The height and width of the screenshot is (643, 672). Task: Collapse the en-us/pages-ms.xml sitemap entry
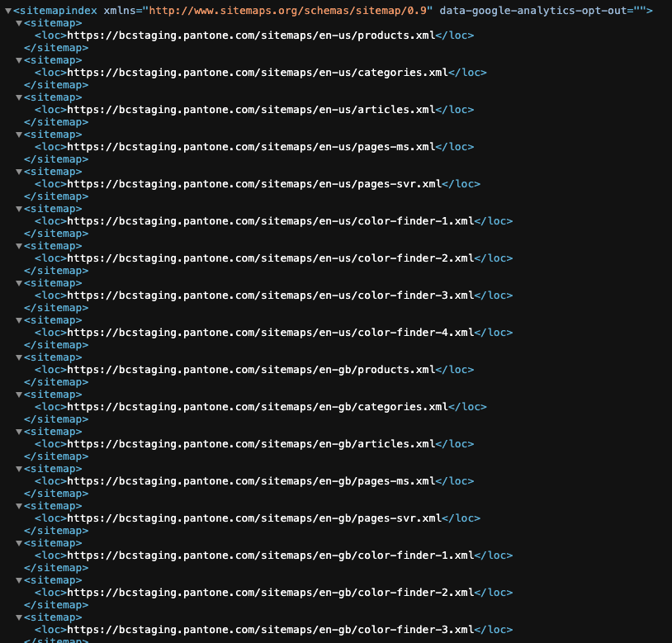(18, 135)
